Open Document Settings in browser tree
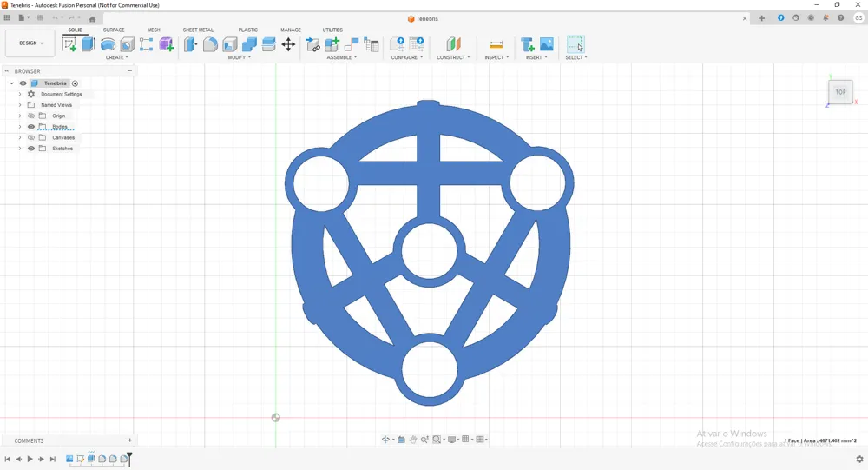868x470 pixels. point(61,94)
